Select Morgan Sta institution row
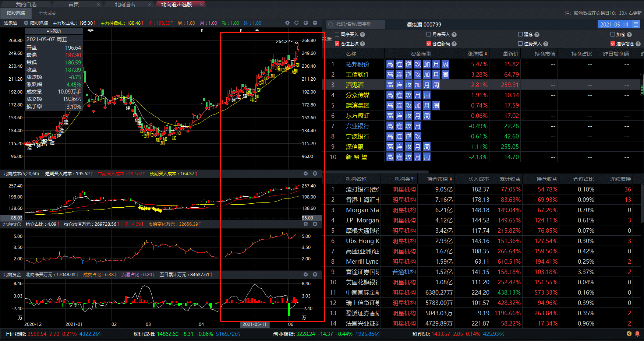This screenshot has height=341, width=644. [x=482, y=210]
